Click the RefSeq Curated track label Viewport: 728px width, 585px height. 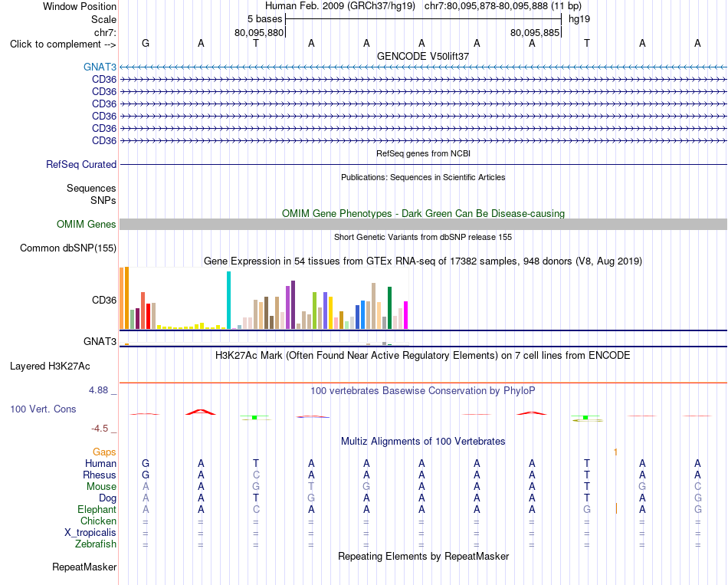(81, 165)
